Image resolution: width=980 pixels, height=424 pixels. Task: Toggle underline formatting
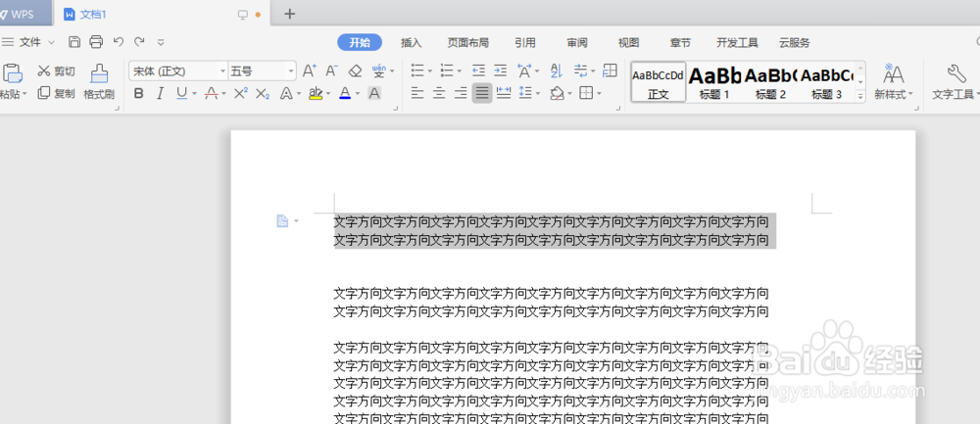pos(181,94)
